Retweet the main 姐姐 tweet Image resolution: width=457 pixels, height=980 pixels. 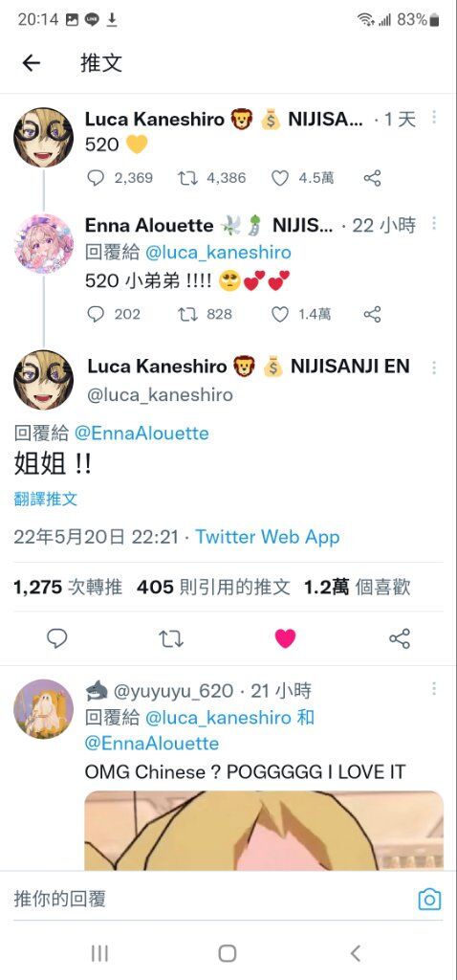171,638
